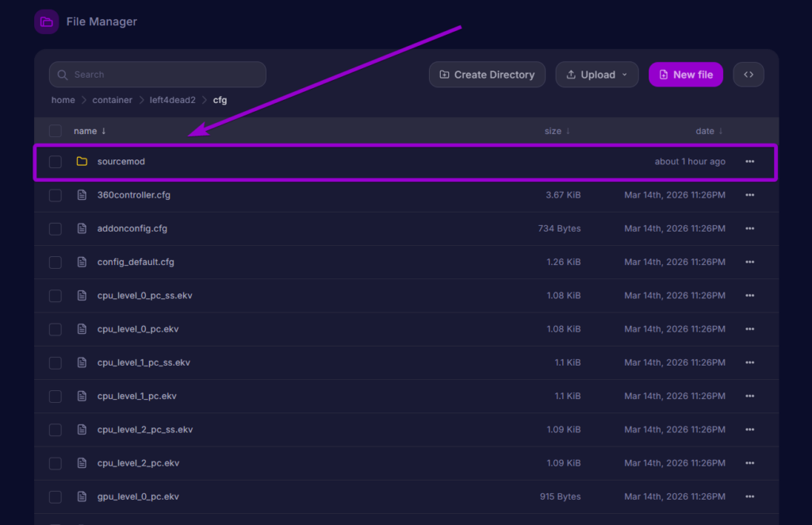The image size is (812, 525).
Task: Click the upload arrow icon on Upload button
Action: (x=570, y=74)
